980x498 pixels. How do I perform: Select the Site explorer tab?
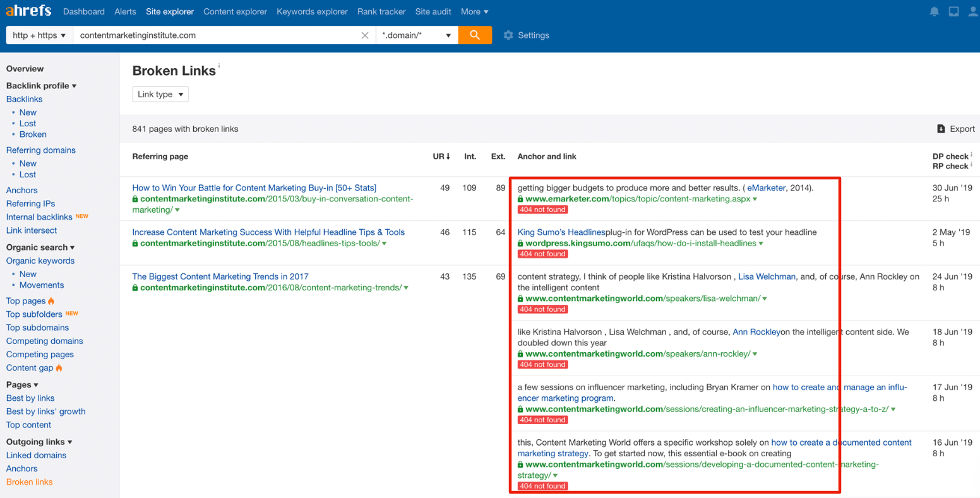tap(170, 11)
